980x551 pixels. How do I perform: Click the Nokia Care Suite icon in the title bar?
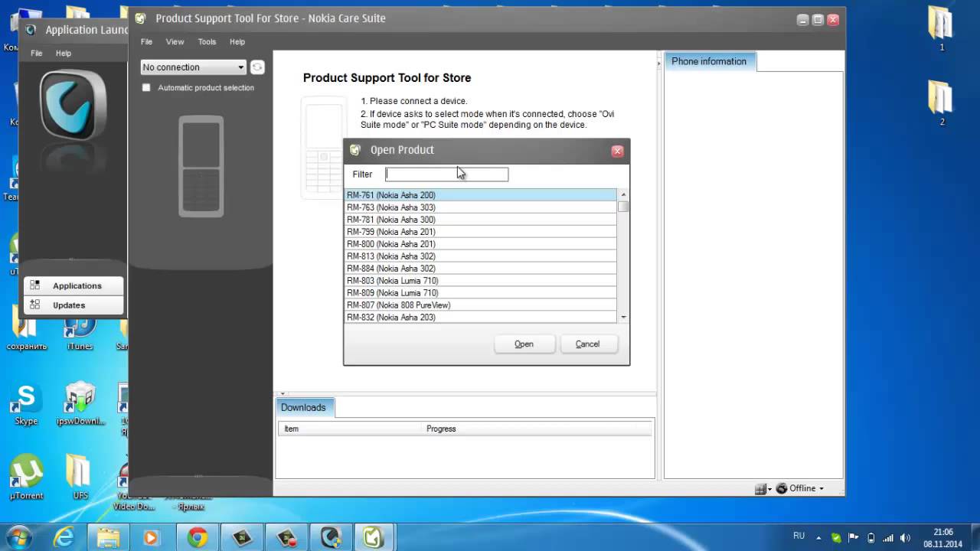[x=140, y=18]
